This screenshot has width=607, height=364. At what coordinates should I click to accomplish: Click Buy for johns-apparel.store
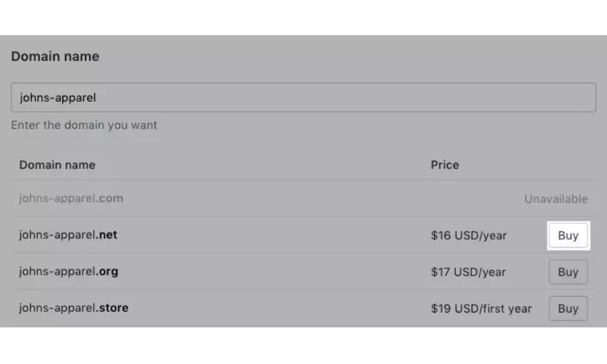click(568, 308)
